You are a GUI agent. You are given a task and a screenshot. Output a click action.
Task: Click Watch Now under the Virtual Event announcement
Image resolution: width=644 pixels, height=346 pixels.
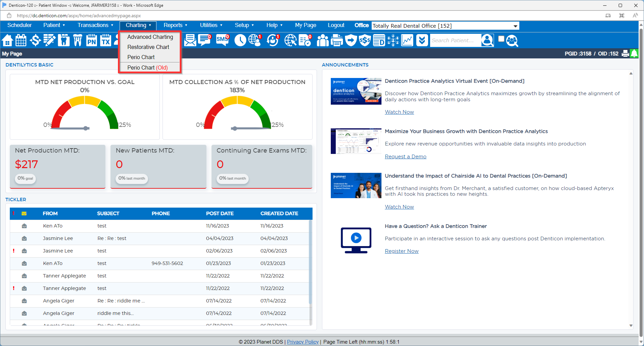point(399,112)
